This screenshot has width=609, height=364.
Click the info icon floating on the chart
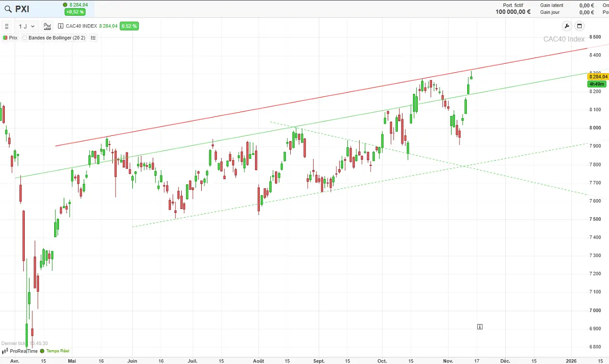480,326
